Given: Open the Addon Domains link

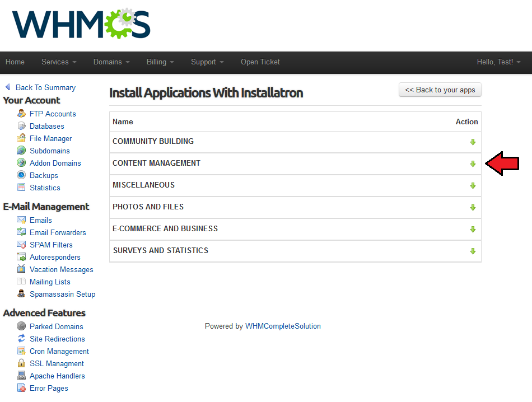Looking at the screenshot, I should click(x=55, y=163).
